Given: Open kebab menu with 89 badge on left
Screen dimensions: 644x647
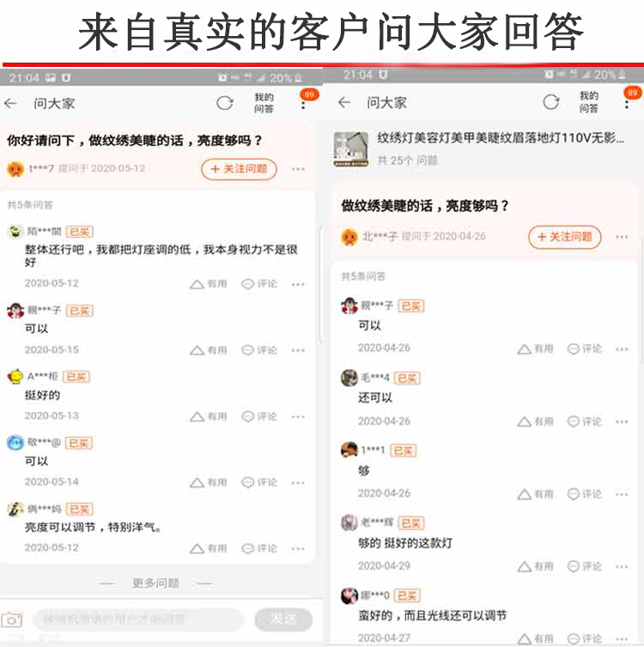Looking at the screenshot, I should click(x=303, y=103).
